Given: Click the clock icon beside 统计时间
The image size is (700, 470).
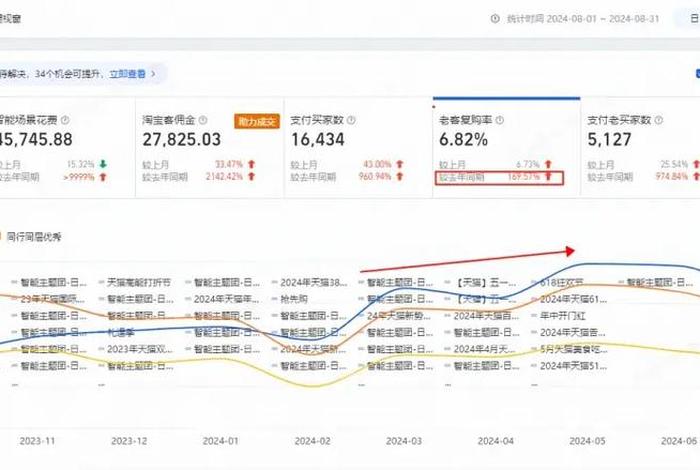Looking at the screenshot, I should point(495,19).
